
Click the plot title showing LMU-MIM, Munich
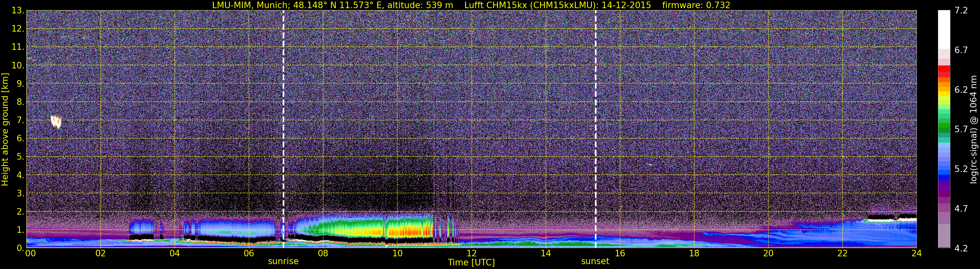coord(471,5)
